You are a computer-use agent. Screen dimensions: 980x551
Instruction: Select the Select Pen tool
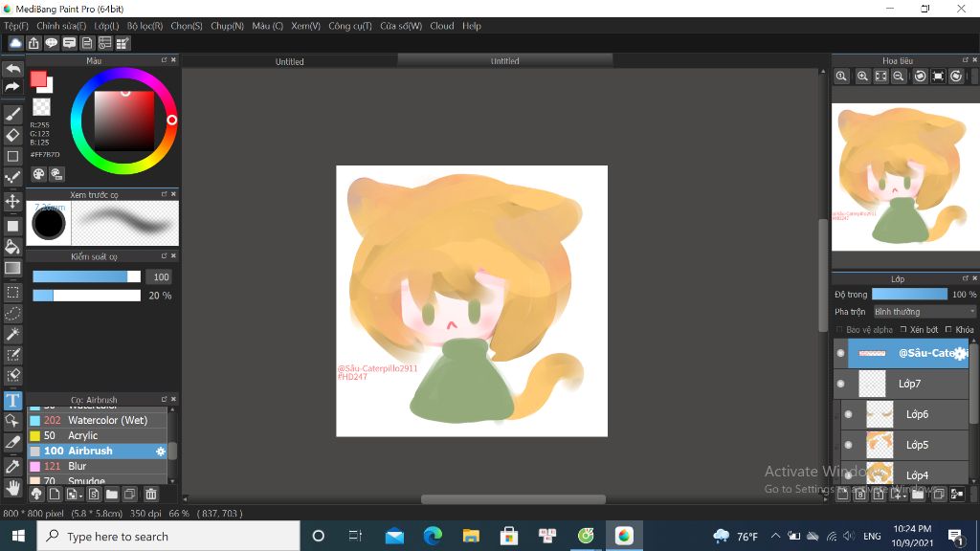[12, 355]
